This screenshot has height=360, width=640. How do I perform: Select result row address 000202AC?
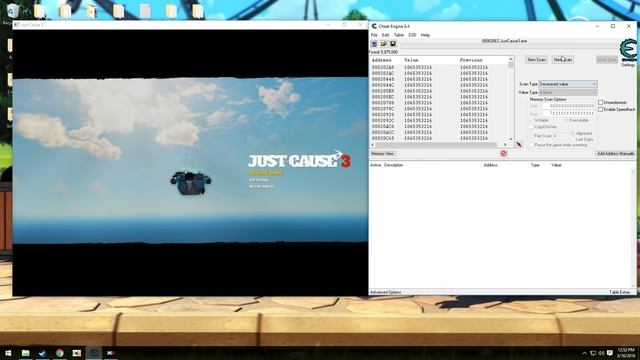439,73
